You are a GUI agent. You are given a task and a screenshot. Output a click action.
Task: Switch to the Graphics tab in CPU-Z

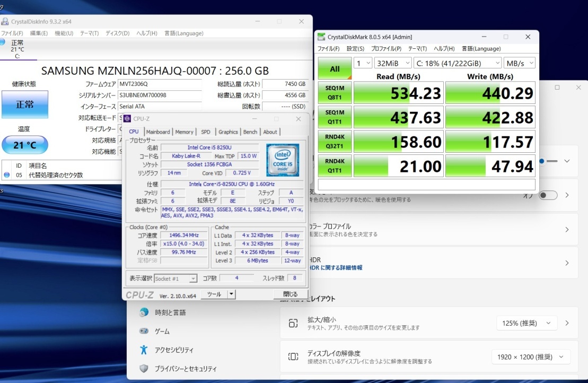click(x=228, y=132)
